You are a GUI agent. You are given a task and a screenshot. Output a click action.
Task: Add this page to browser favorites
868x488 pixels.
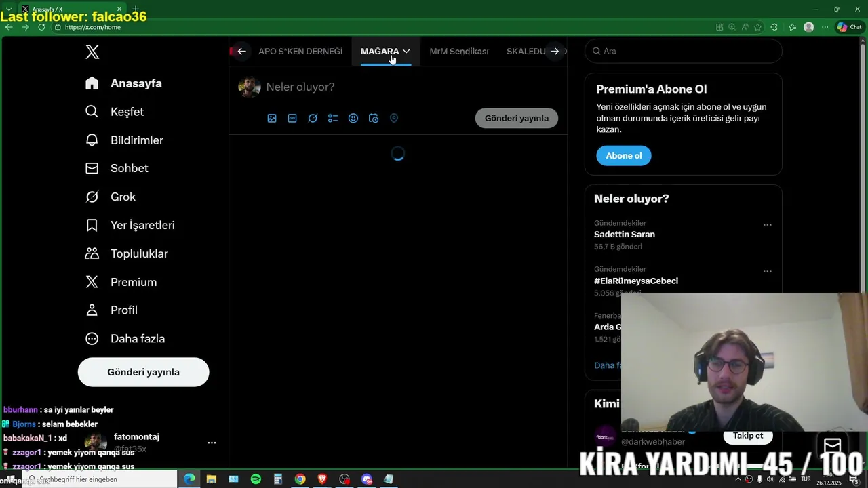click(x=757, y=27)
